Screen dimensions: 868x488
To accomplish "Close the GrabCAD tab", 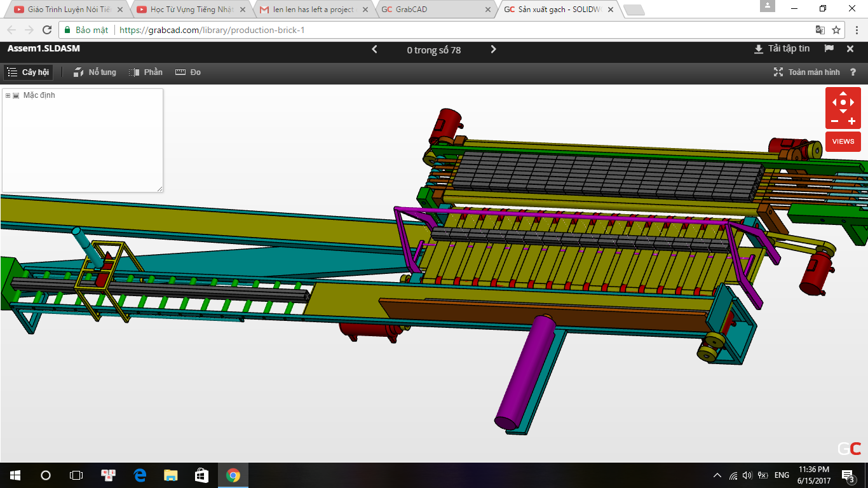I will 487,10.
